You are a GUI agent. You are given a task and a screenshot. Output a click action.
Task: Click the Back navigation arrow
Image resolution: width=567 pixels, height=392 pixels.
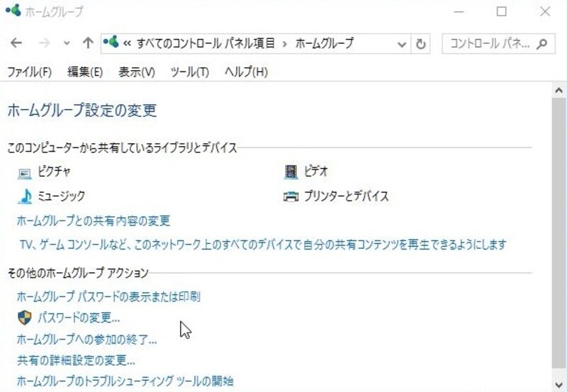point(16,43)
